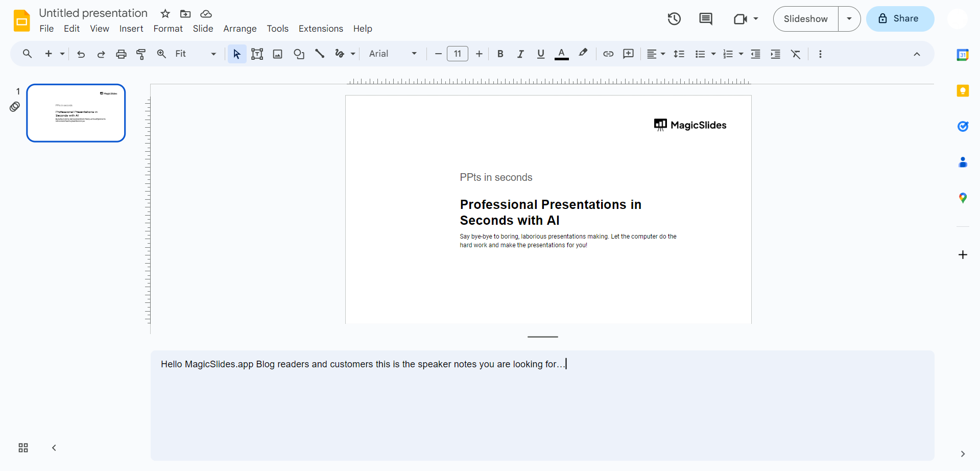
Task: Start the Slideshow
Action: pyautogui.click(x=805, y=19)
